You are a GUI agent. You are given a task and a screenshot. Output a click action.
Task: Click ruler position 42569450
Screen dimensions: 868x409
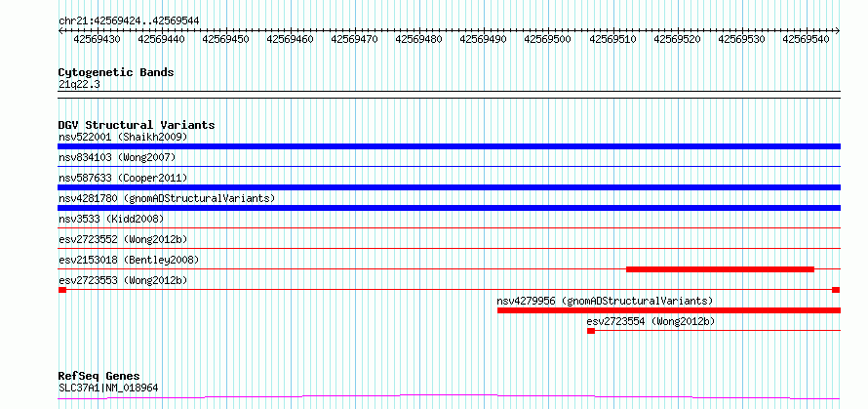tap(226, 39)
